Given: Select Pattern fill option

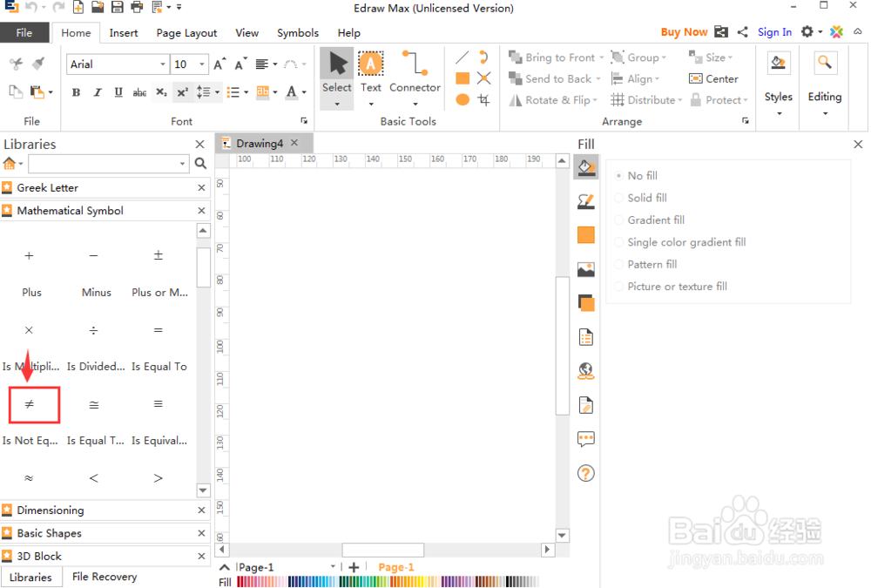Looking at the screenshot, I should tap(646, 265).
